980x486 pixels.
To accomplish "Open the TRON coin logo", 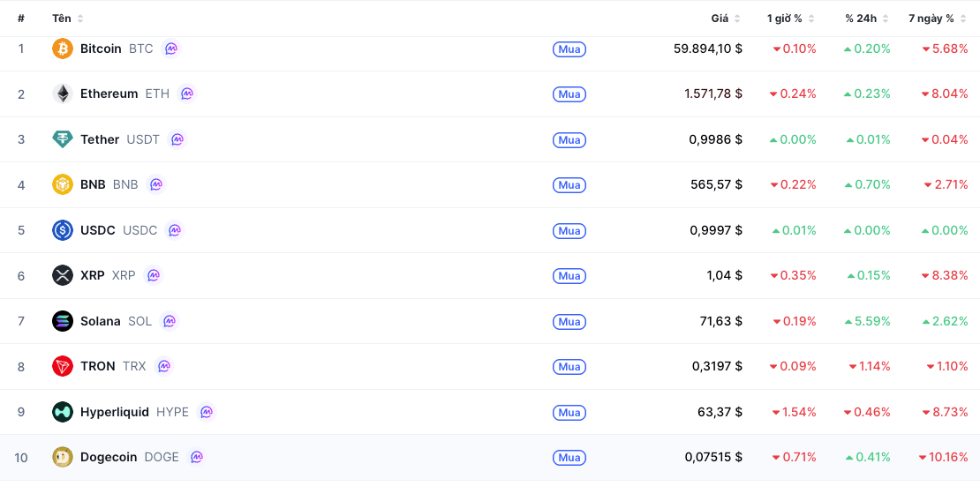I will click(x=63, y=366).
